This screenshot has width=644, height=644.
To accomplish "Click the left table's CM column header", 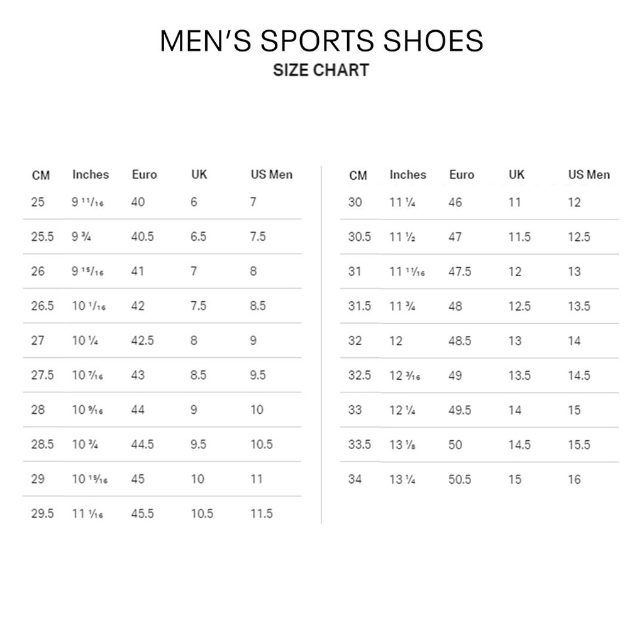I will click(41, 175).
